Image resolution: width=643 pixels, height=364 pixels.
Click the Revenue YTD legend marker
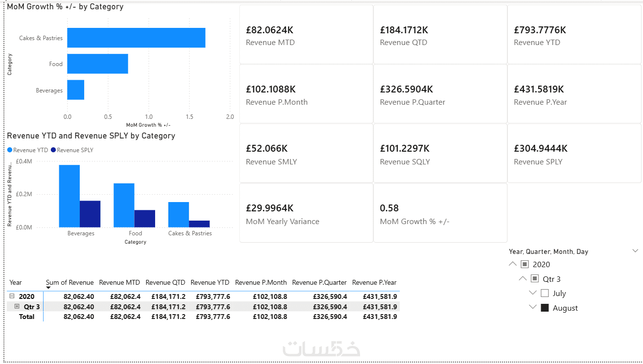tap(10, 150)
